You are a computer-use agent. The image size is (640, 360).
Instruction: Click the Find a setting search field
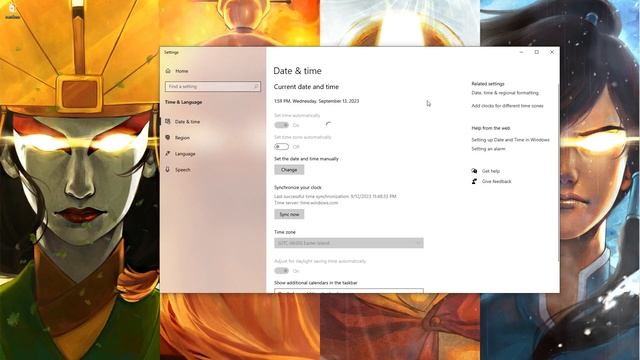[213, 87]
